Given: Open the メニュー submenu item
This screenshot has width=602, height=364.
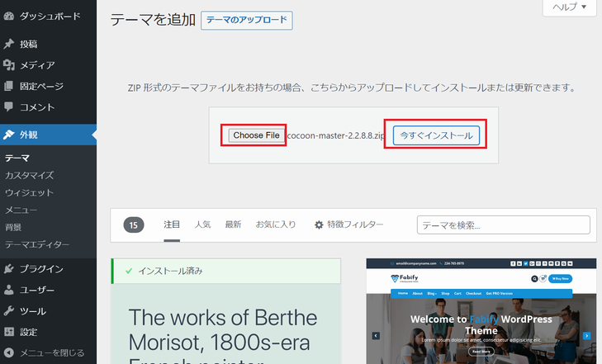Looking at the screenshot, I should 21,210.
